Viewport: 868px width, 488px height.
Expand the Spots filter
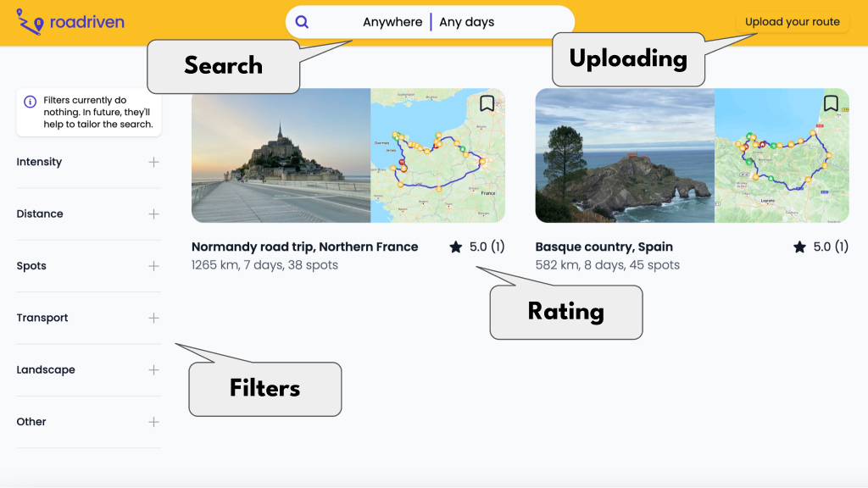[153, 266]
